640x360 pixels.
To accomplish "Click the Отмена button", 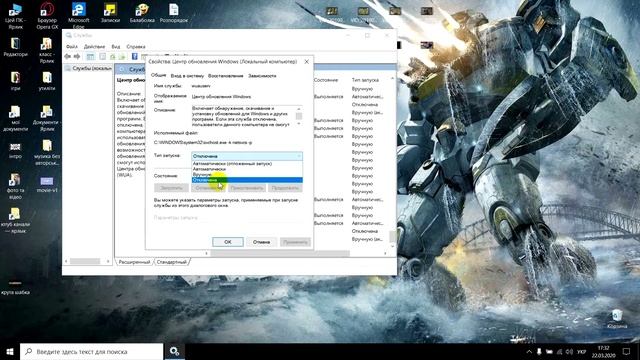I will (x=261, y=242).
